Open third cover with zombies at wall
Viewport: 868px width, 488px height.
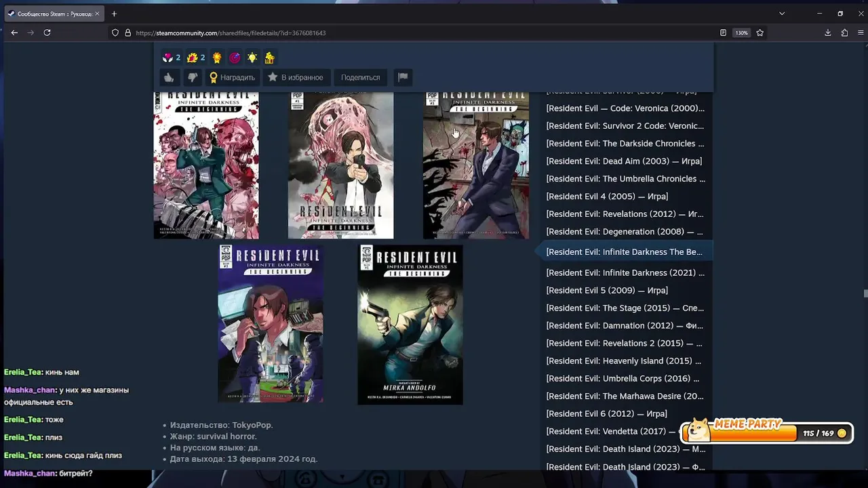click(x=476, y=165)
